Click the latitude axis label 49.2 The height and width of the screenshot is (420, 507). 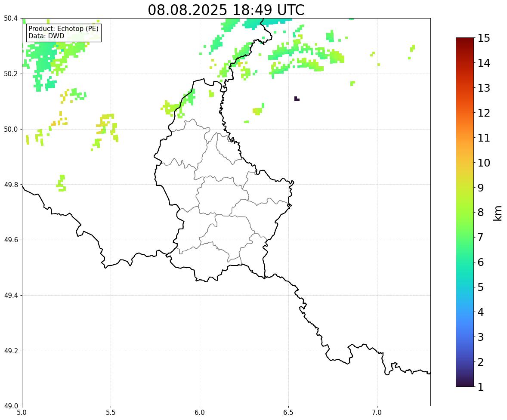pyautogui.click(x=10, y=351)
